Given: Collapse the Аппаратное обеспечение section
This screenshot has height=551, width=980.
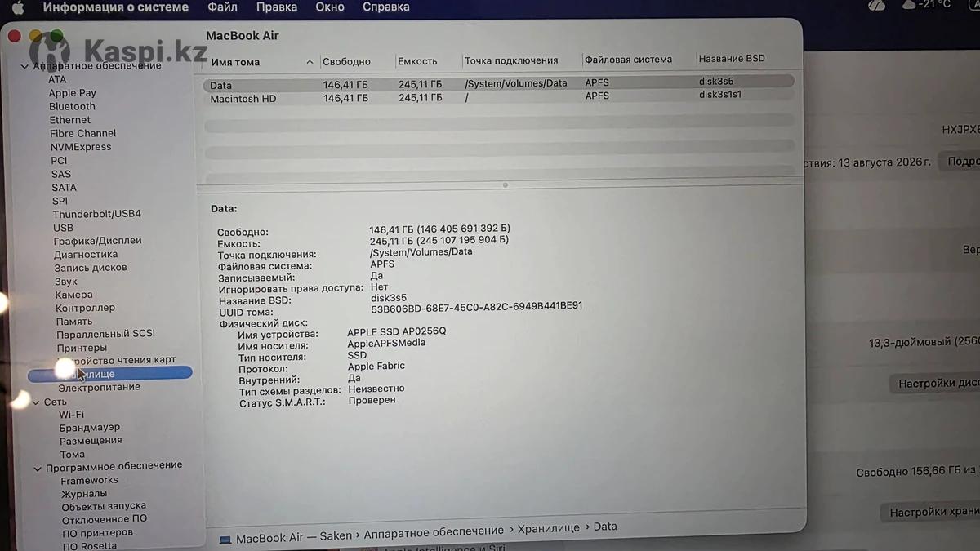Looking at the screenshot, I should [x=24, y=66].
